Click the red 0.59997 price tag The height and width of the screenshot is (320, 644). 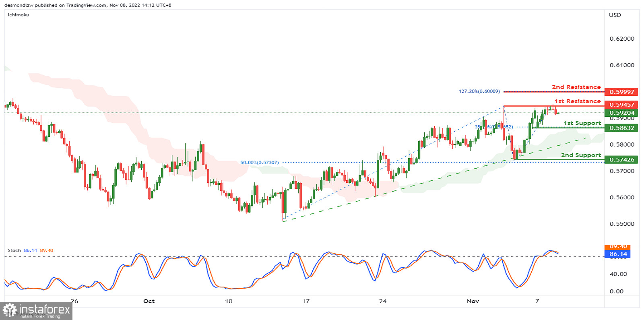pyautogui.click(x=621, y=92)
